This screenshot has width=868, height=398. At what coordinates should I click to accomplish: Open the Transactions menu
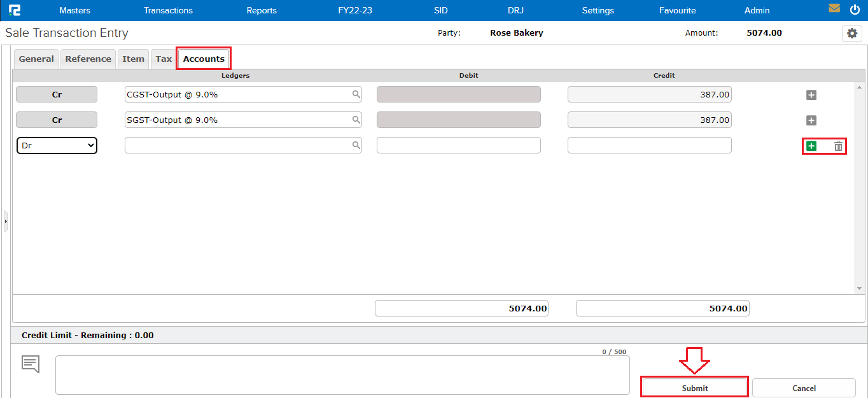pyautogui.click(x=168, y=10)
